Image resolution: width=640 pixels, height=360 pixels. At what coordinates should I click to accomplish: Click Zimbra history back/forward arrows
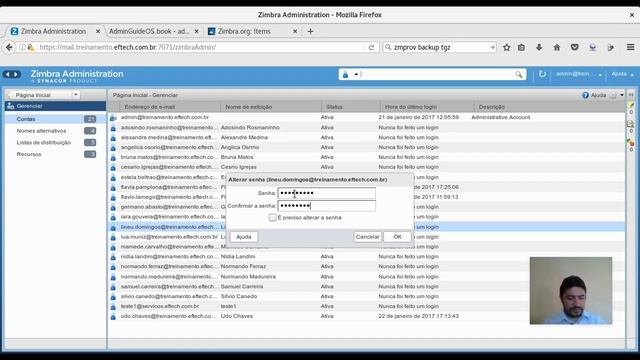[11, 74]
